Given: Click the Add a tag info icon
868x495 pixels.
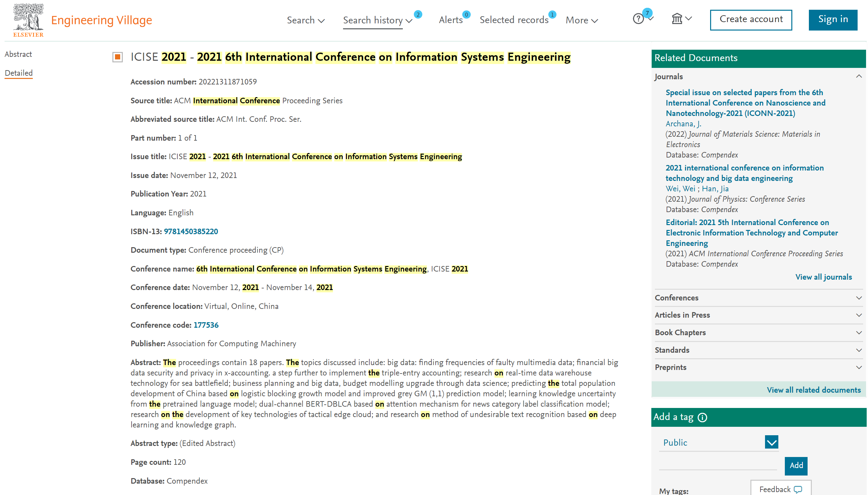Looking at the screenshot, I should point(702,417).
